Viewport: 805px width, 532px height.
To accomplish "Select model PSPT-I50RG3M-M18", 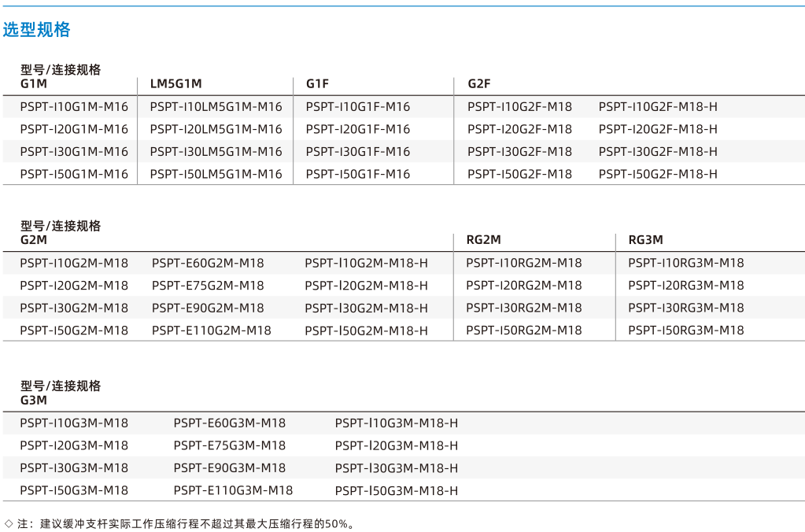I will pyautogui.click(x=686, y=331).
